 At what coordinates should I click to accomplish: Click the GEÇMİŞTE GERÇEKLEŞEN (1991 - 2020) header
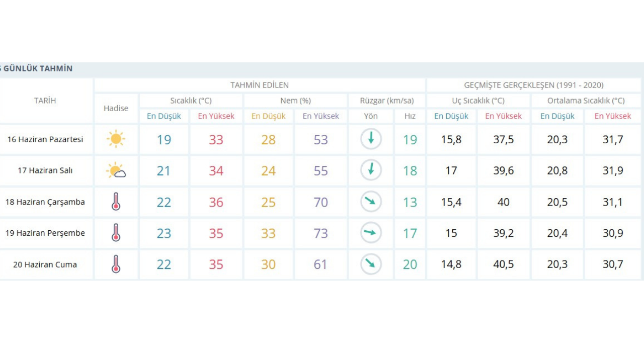coord(534,85)
